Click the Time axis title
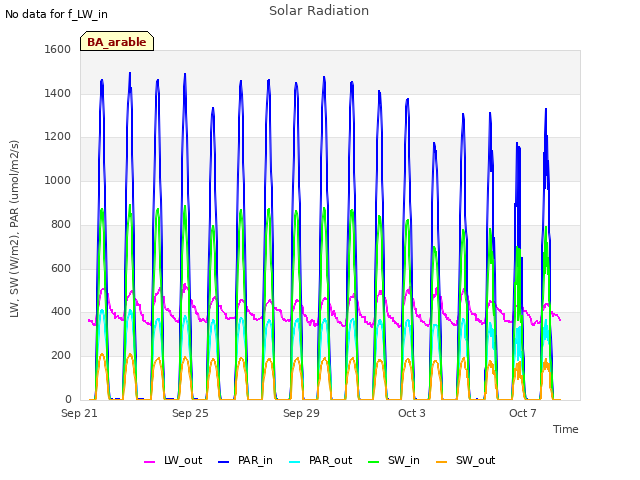The height and width of the screenshot is (480, 640). tap(566, 429)
